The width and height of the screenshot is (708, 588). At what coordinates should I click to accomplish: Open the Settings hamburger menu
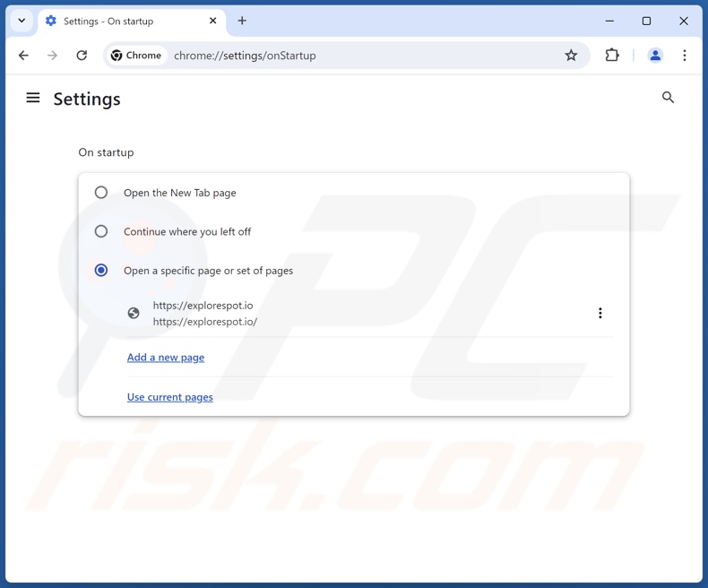33,98
